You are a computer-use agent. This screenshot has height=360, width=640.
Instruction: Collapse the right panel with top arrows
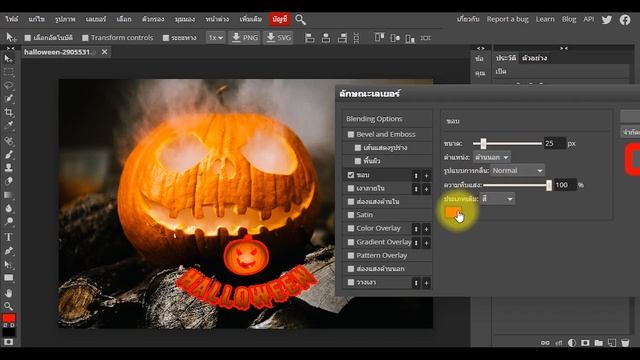(564, 48)
